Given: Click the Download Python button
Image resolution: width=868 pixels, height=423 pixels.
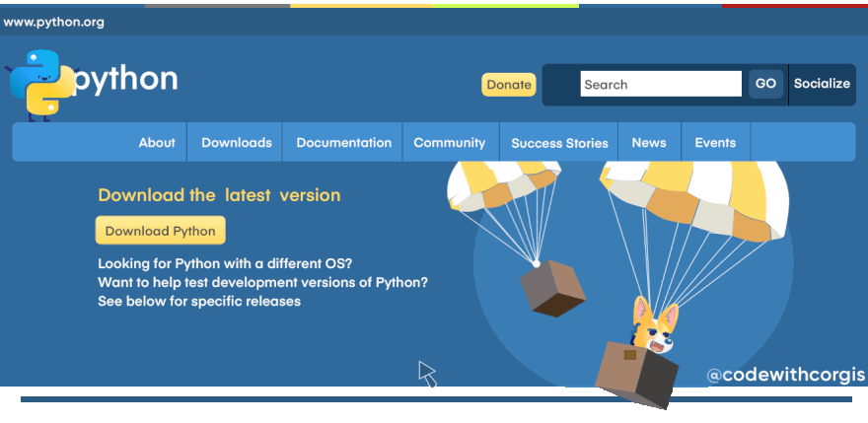Looking at the screenshot, I should coord(161,231).
